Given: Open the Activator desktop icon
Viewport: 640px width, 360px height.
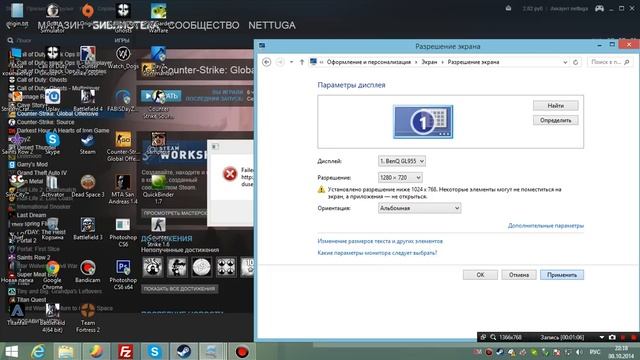Looking at the screenshot, I should (53, 186).
